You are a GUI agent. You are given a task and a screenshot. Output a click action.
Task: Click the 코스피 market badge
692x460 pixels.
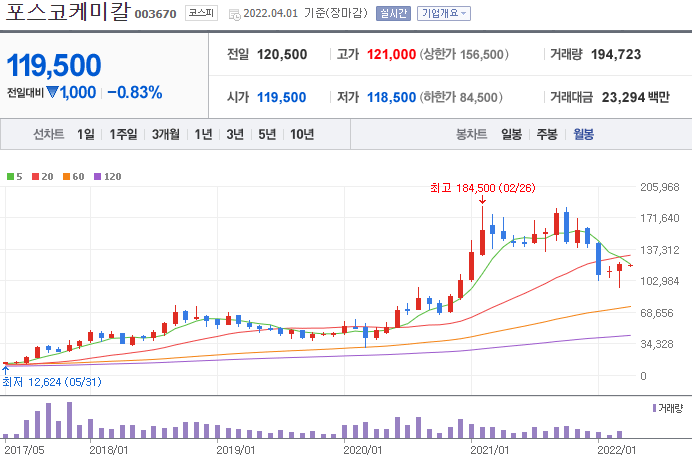pos(201,13)
